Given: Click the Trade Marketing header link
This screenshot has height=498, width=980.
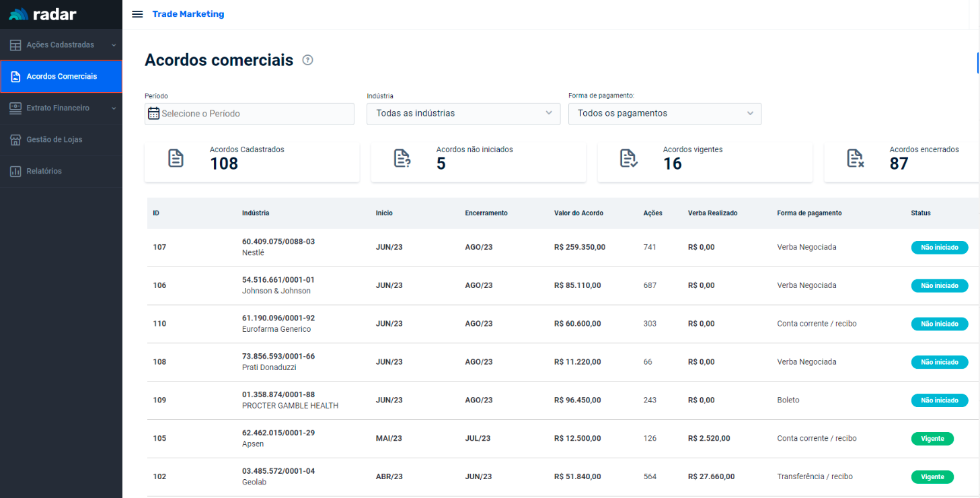Looking at the screenshot, I should tap(188, 14).
